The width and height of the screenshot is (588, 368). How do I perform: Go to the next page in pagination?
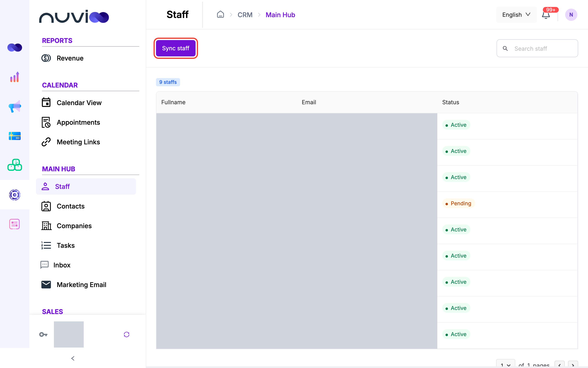573,365
